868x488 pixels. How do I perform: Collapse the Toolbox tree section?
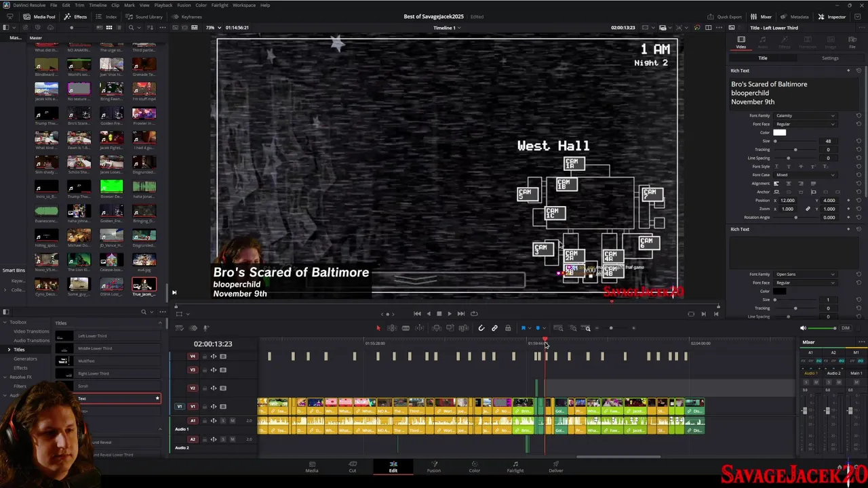5,323
